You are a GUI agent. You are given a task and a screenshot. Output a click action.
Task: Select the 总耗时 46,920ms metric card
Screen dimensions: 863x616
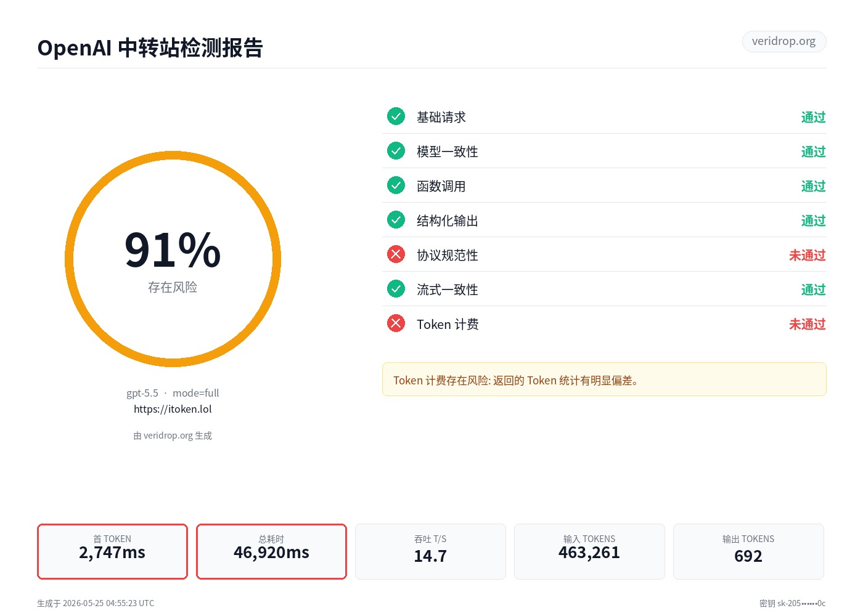click(271, 551)
